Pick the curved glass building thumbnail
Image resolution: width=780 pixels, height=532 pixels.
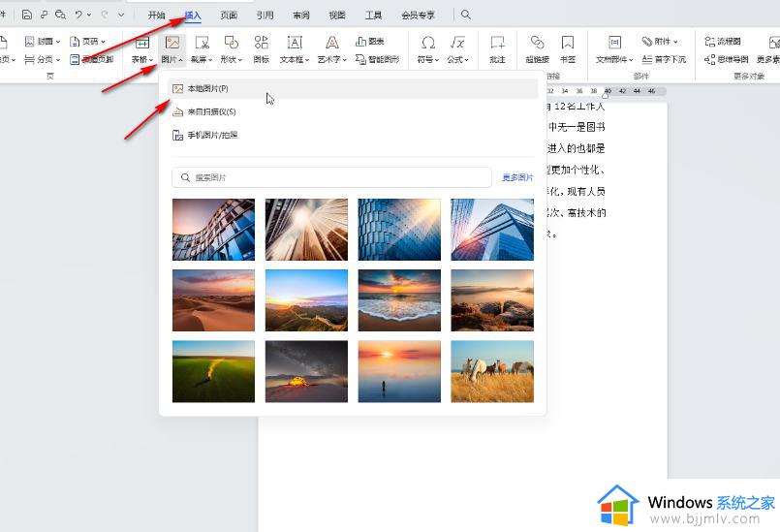[213, 230]
